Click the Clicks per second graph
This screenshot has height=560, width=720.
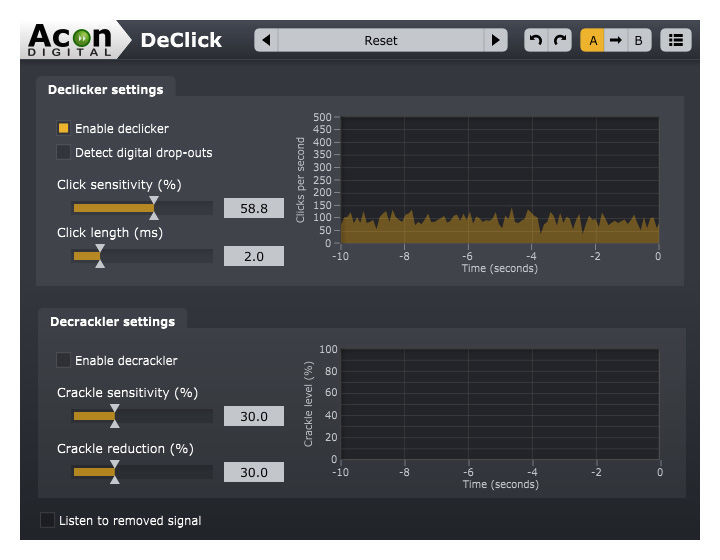(x=500, y=180)
